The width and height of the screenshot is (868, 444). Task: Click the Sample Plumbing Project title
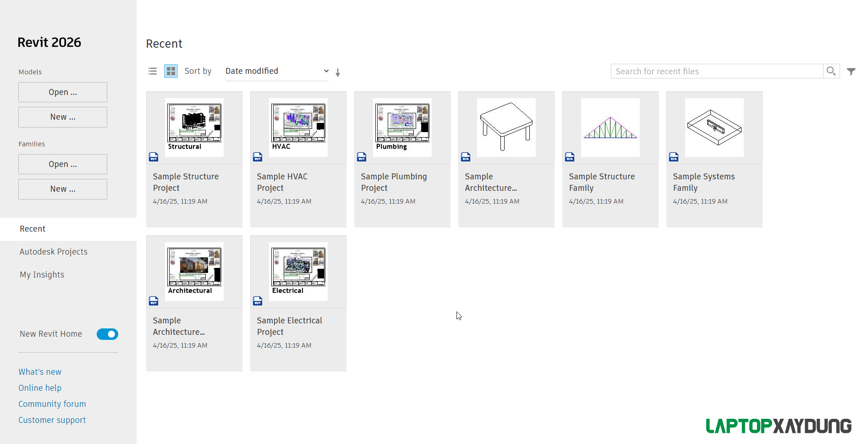pos(394,182)
